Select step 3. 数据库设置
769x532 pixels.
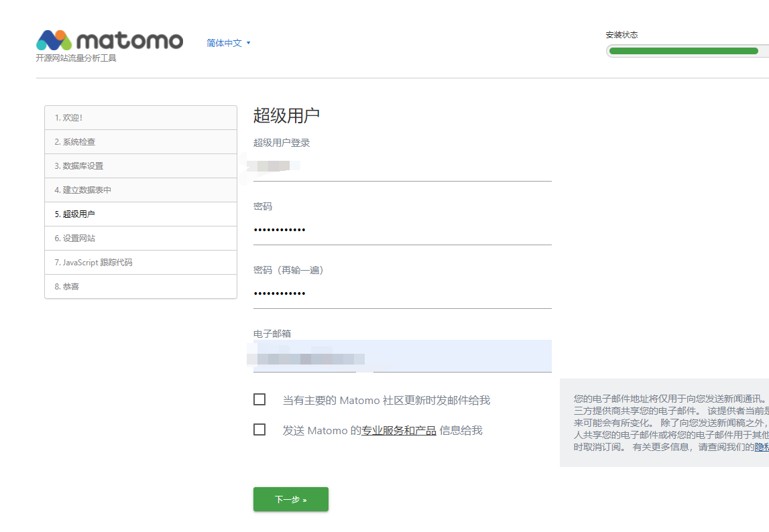coord(141,165)
